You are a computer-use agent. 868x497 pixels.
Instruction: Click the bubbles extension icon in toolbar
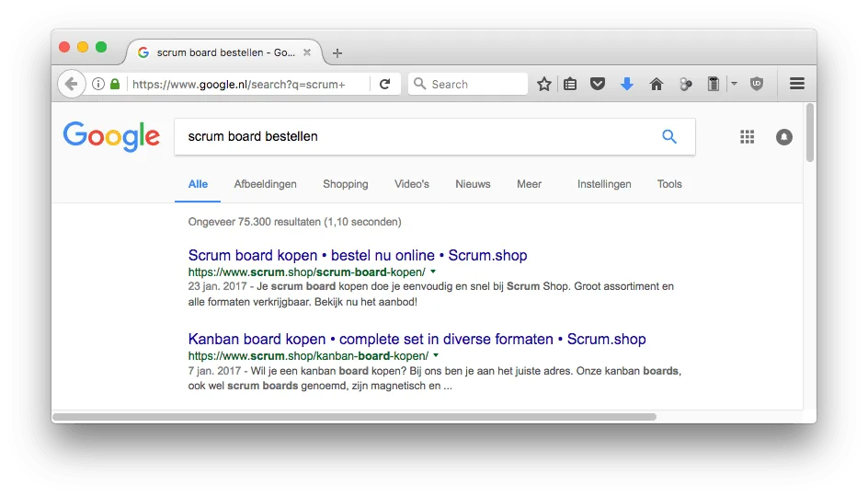[685, 84]
